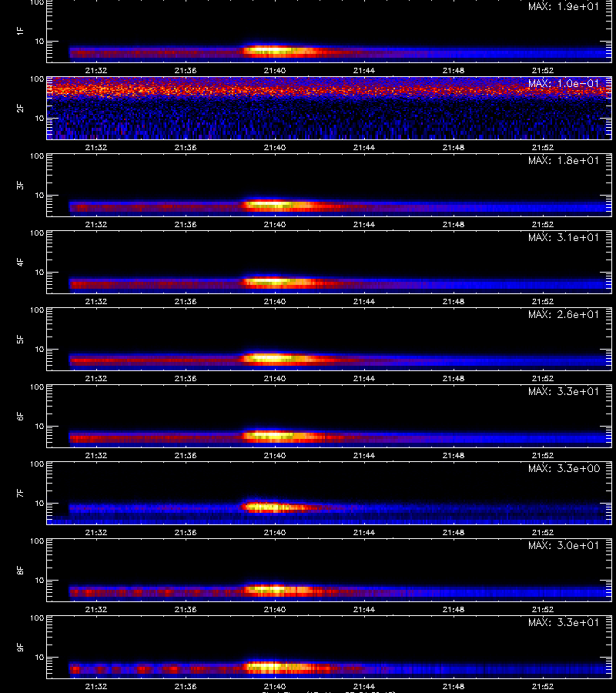Click the 21:32 tick label under panel 1F
The height and width of the screenshot is (693, 616).
[96, 70]
